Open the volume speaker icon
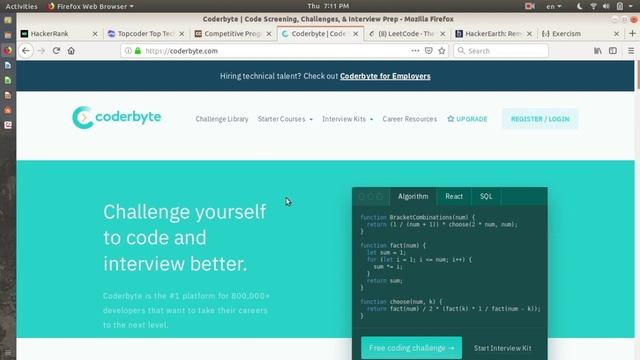This screenshot has width=640, height=360. [606, 6]
